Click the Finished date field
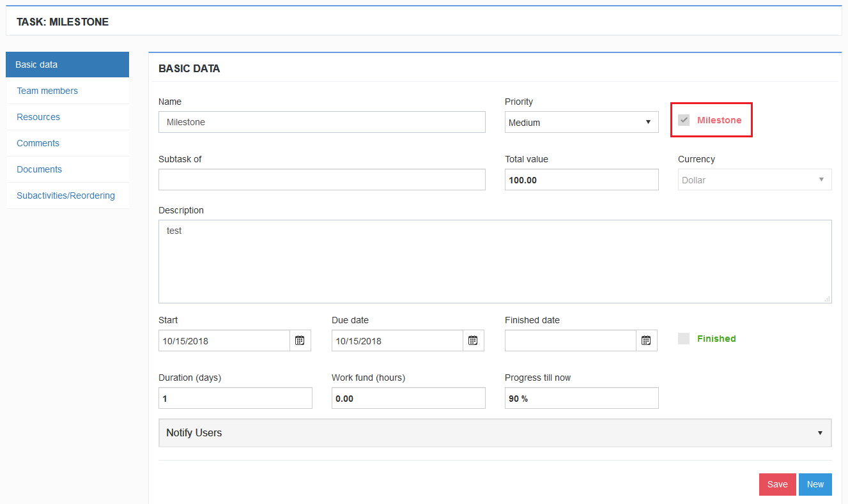Viewport: 848px width, 504px height. tap(571, 340)
